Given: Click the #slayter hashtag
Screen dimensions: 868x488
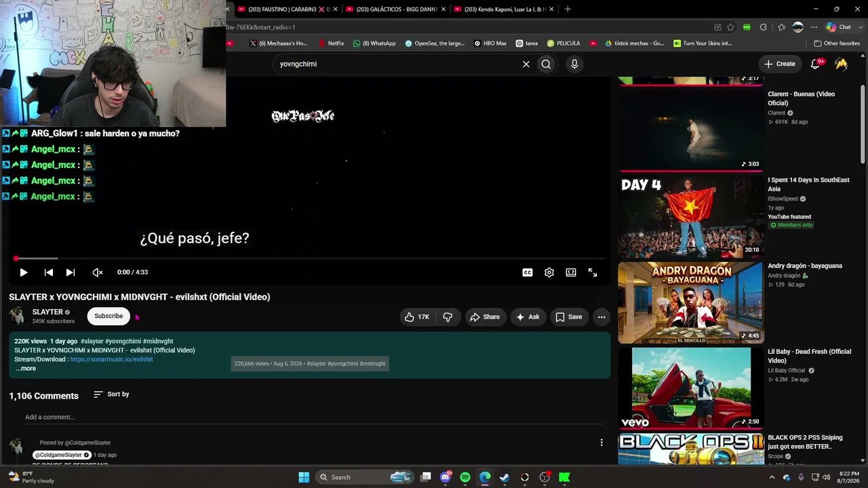Looking at the screenshot, I should point(92,342).
